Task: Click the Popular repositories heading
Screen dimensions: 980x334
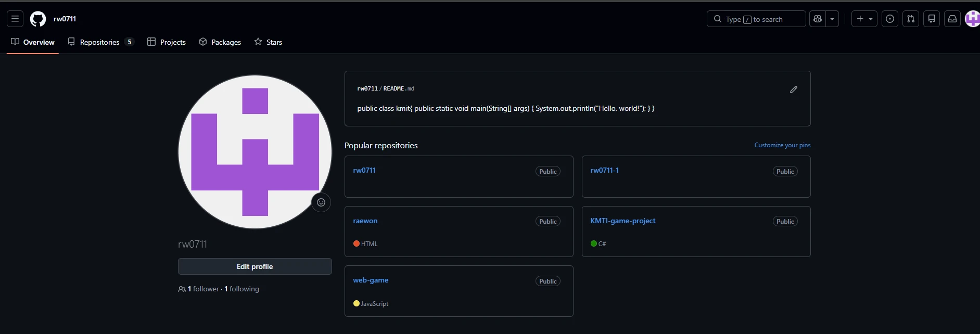Action: click(x=381, y=146)
